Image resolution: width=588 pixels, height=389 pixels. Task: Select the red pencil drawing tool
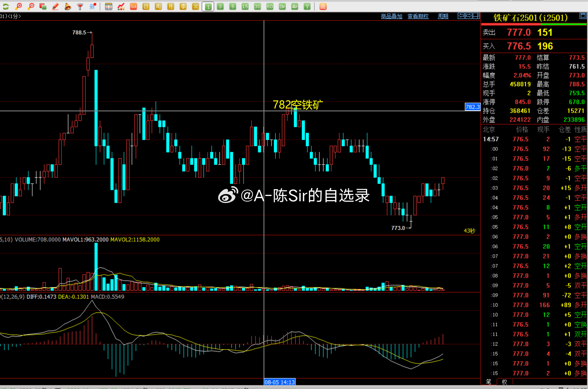(x=56, y=6)
